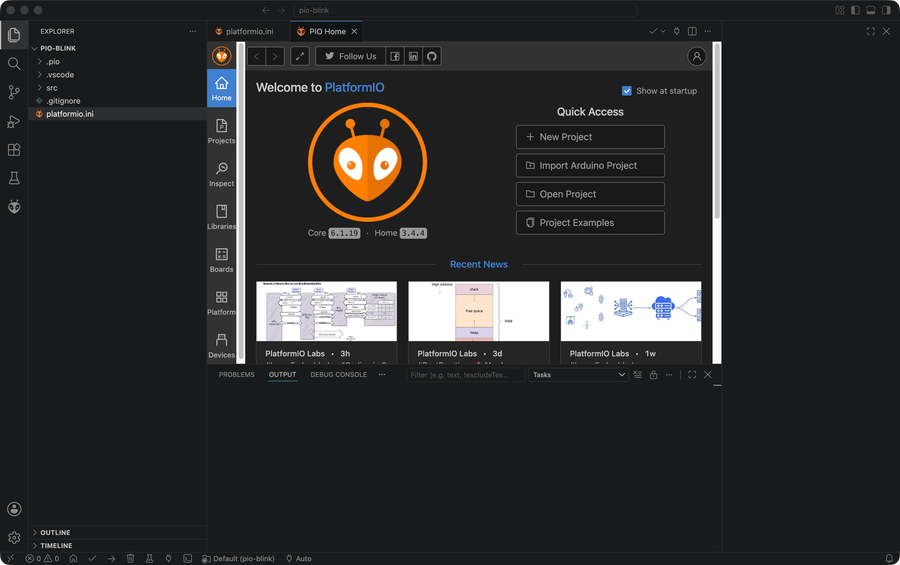Open the Accounts icon in activity bar
The height and width of the screenshot is (565, 900).
[14, 509]
